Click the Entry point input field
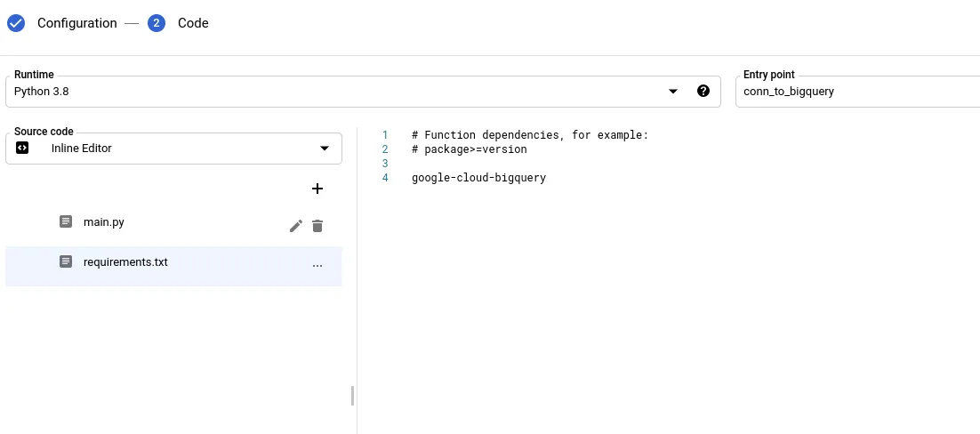The width and height of the screenshot is (980, 434). pos(854,92)
